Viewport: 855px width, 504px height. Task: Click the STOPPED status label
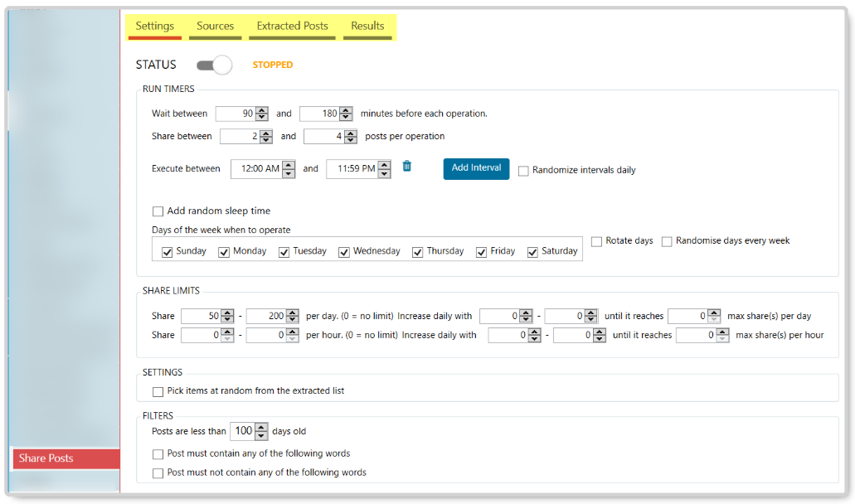click(x=273, y=65)
